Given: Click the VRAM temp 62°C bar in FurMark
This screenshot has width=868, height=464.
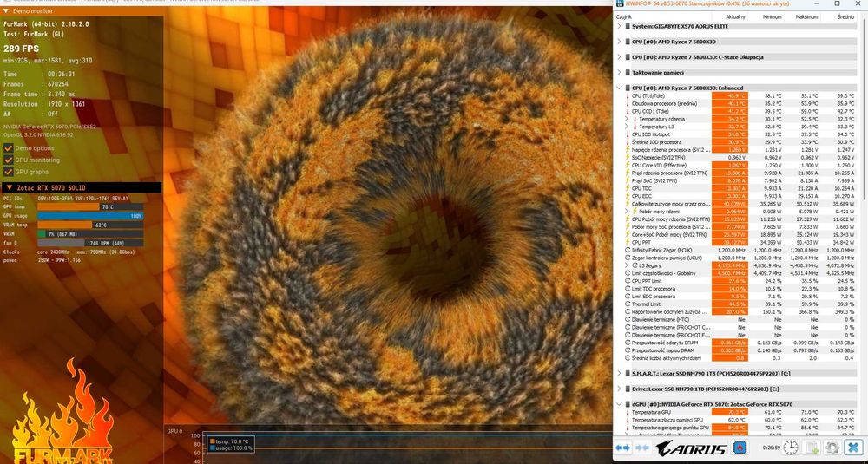Looking at the screenshot, I should 90,225.
